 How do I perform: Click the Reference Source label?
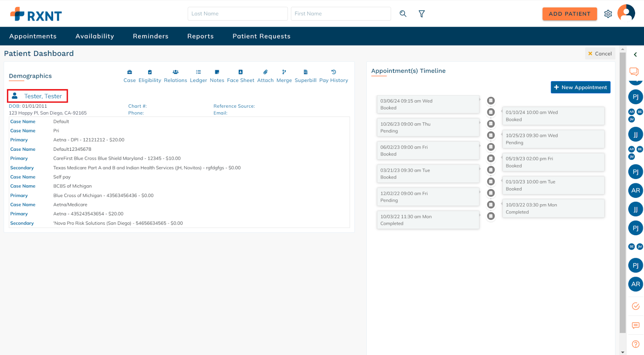click(234, 106)
